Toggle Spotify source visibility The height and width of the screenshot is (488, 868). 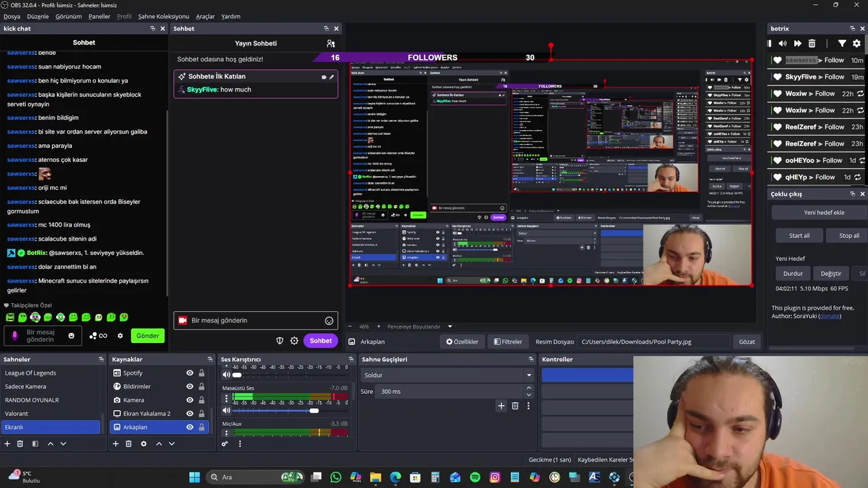[190, 373]
